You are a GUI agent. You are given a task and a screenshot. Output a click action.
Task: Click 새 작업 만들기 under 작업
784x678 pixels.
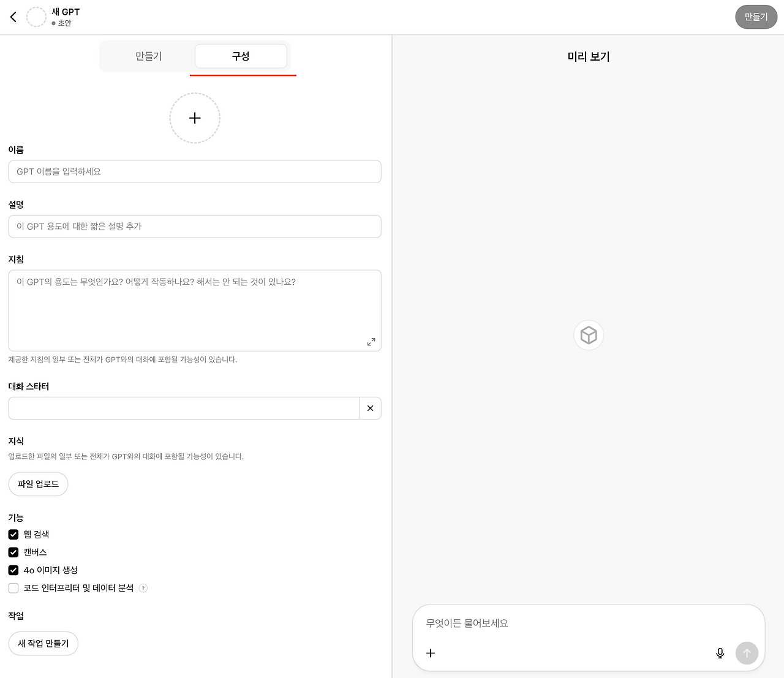click(x=43, y=643)
